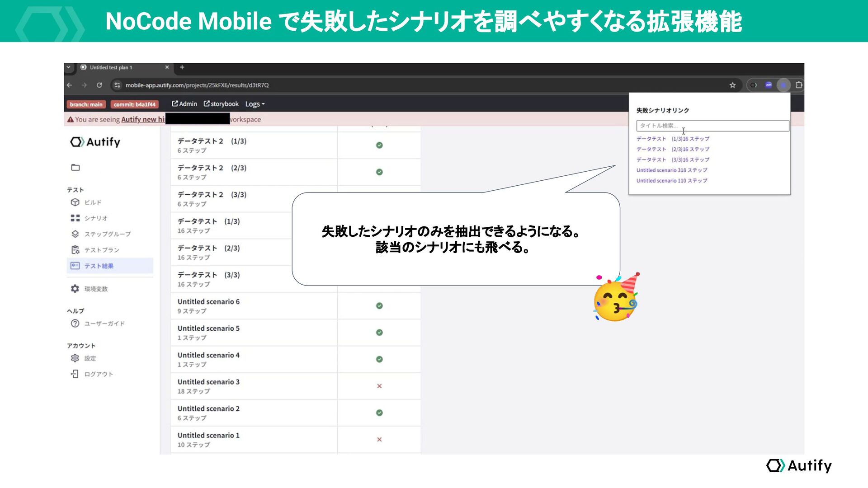Reload the page with refresh icon
868x488 pixels.
[99, 85]
